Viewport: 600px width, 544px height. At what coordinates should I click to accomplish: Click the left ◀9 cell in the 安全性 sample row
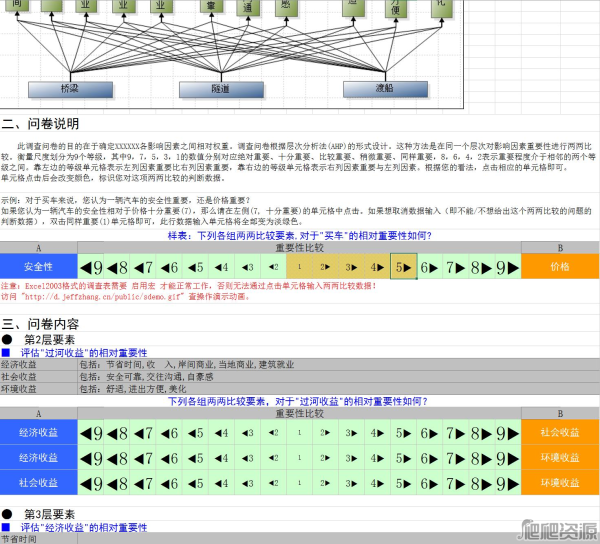tap(91, 267)
